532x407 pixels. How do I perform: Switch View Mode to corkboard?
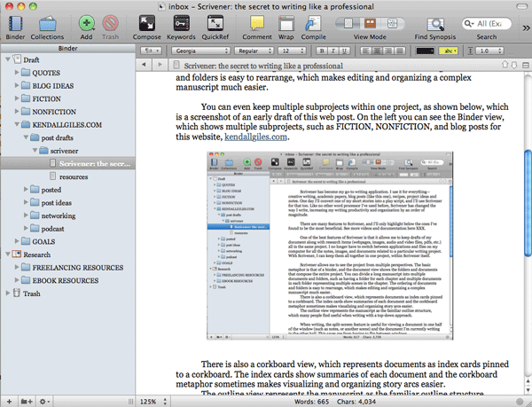coord(370,23)
